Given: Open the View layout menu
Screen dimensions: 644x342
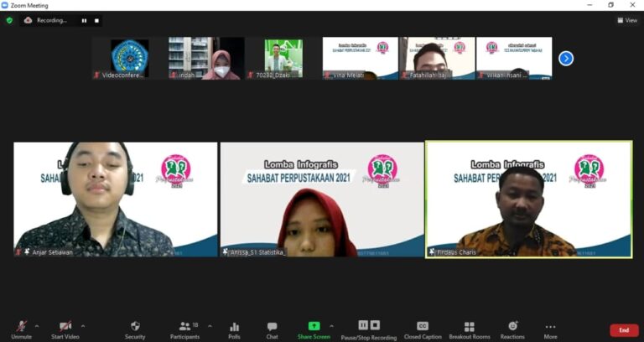Looking at the screenshot, I should tap(627, 20).
